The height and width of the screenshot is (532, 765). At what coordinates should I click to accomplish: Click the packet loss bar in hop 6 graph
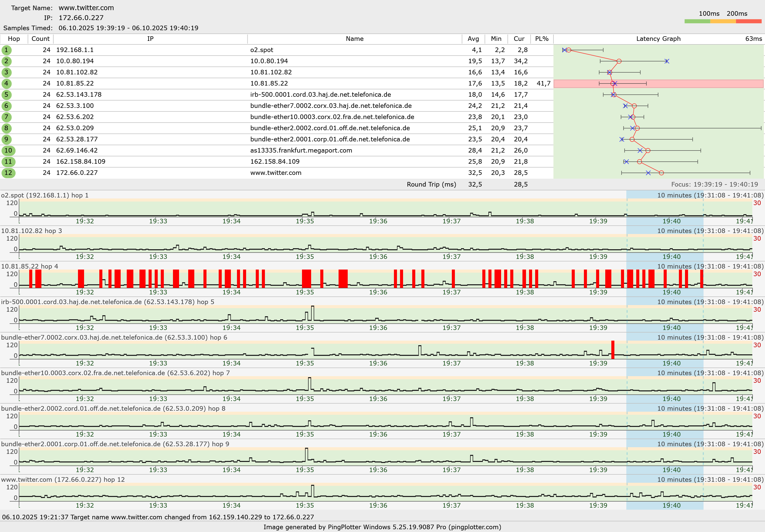click(613, 350)
